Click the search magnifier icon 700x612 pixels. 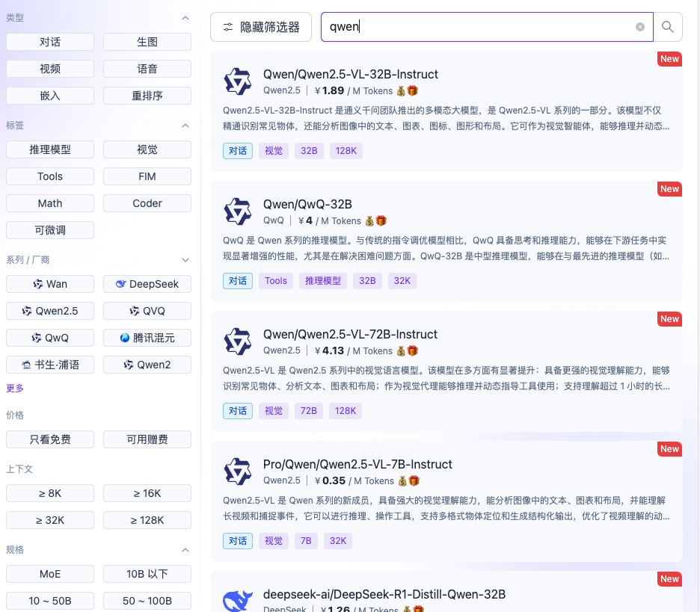tap(667, 27)
